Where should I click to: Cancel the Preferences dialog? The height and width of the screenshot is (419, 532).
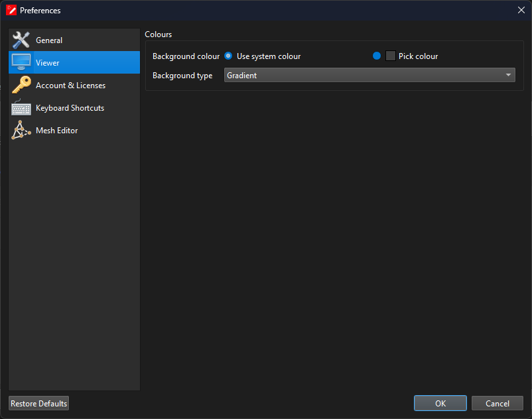[498, 403]
